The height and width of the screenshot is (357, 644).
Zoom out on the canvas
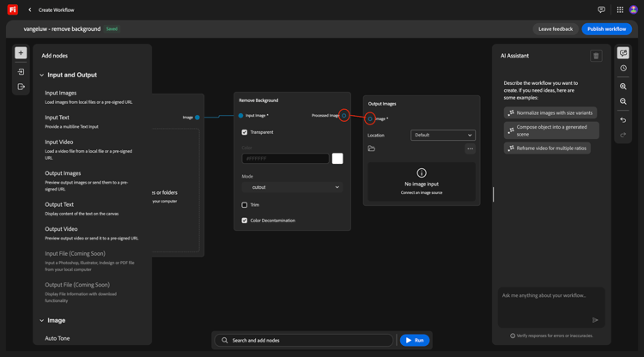pyautogui.click(x=623, y=101)
